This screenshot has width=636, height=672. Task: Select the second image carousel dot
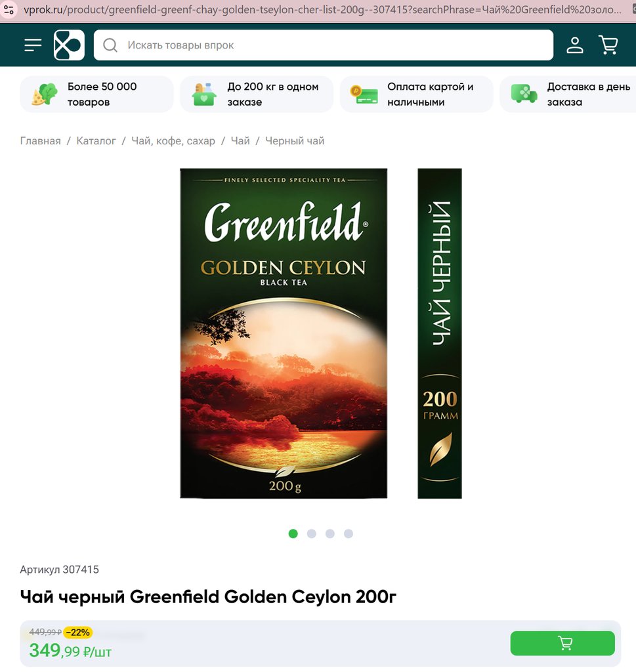(x=312, y=534)
